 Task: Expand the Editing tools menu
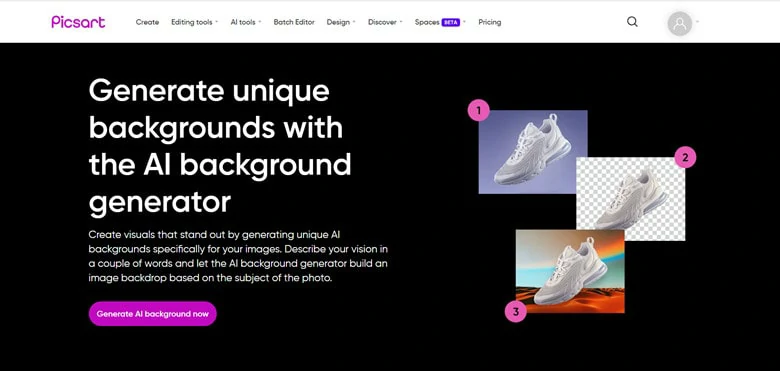click(195, 22)
